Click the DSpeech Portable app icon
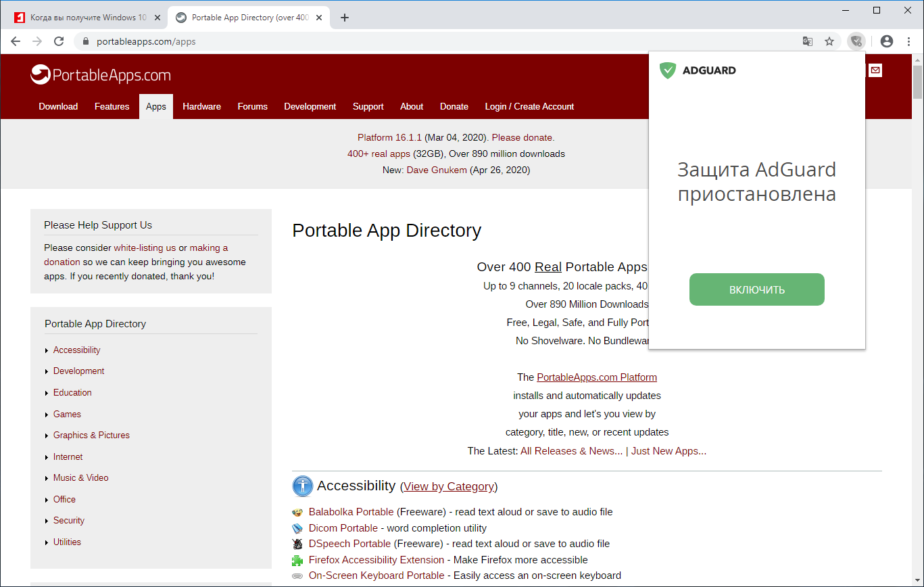Viewport: 924px width, 587px height. (297, 544)
